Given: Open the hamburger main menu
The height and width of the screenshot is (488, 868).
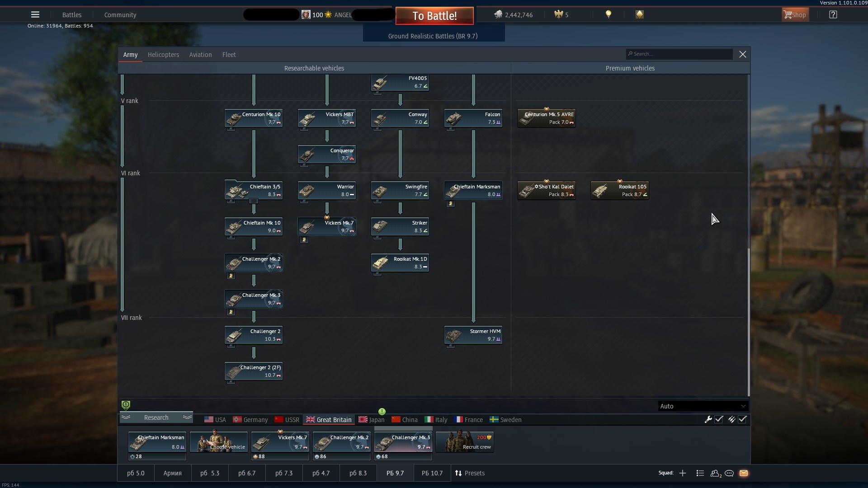Looking at the screenshot, I should (x=35, y=14).
